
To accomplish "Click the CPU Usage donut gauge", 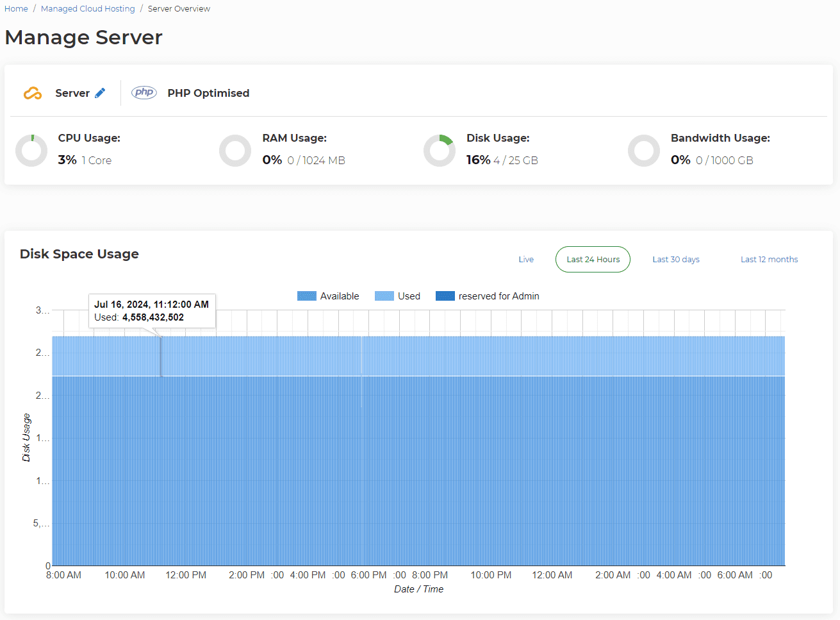I will coord(31,151).
